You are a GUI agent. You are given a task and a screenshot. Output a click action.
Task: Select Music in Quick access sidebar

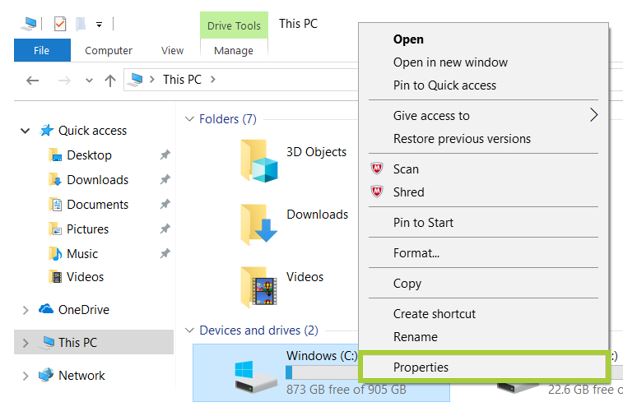click(82, 253)
